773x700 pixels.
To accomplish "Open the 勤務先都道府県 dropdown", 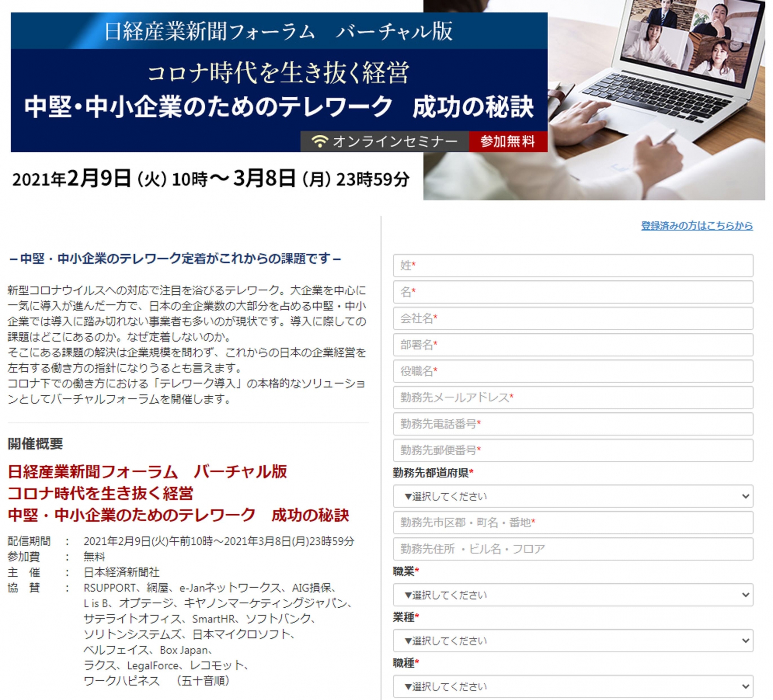I will click(x=573, y=497).
